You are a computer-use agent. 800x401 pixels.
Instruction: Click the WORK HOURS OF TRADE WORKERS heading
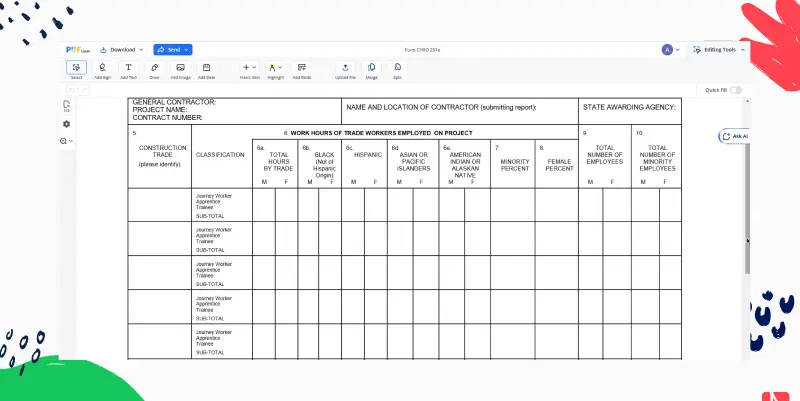point(381,133)
